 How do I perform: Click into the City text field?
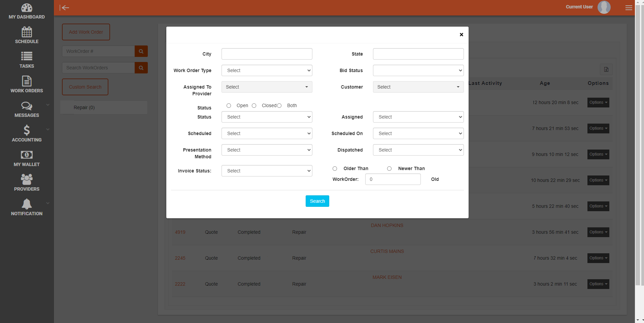[x=267, y=54]
